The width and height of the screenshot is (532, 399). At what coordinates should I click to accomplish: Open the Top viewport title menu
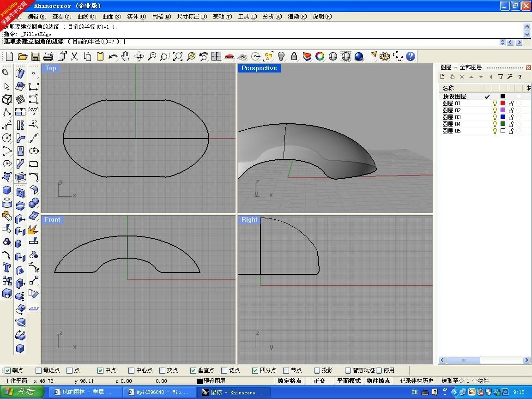[x=51, y=68]
